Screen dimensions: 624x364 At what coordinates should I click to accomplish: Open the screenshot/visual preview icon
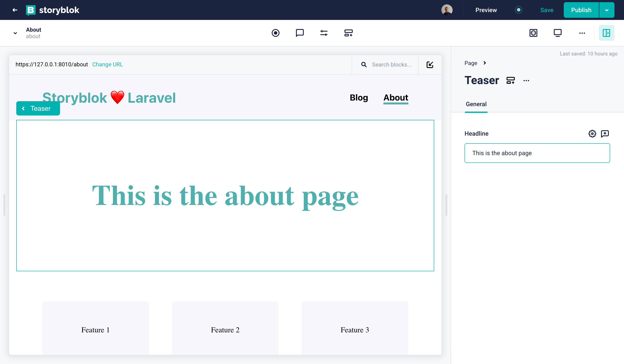[533, 33]
